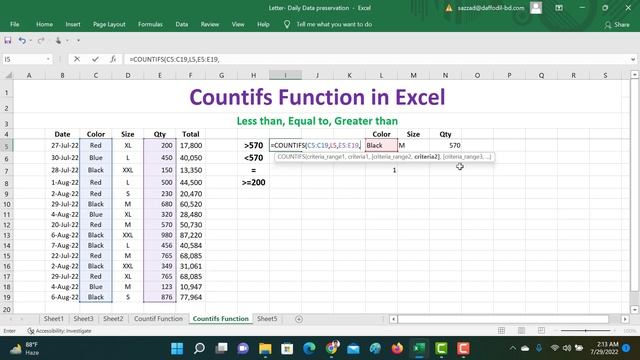Open File Explorer from taskbar
Viewport: 640px width, 360px height.
(x=265, y=349)
